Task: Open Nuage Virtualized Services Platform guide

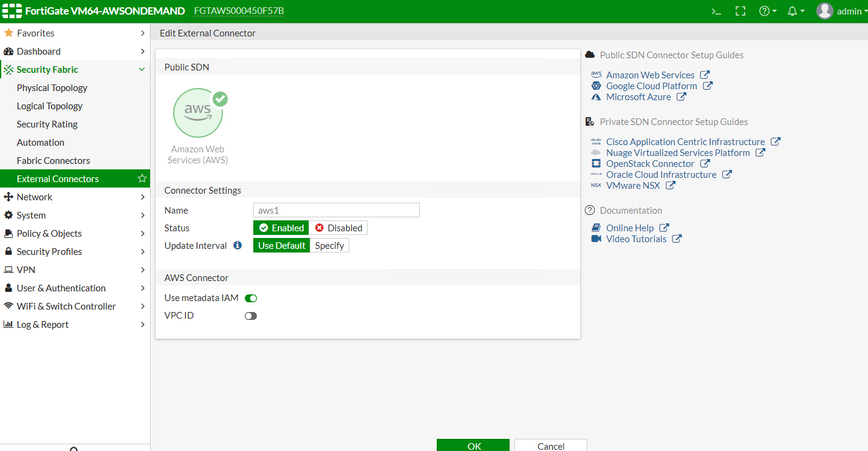Action: click(678, 152)
